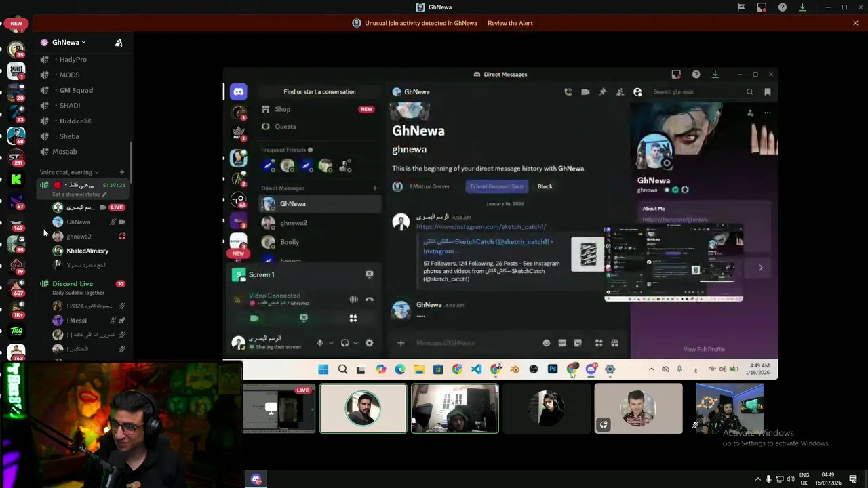Collapse the Voice chat, evening category

(x=68, y=172)
